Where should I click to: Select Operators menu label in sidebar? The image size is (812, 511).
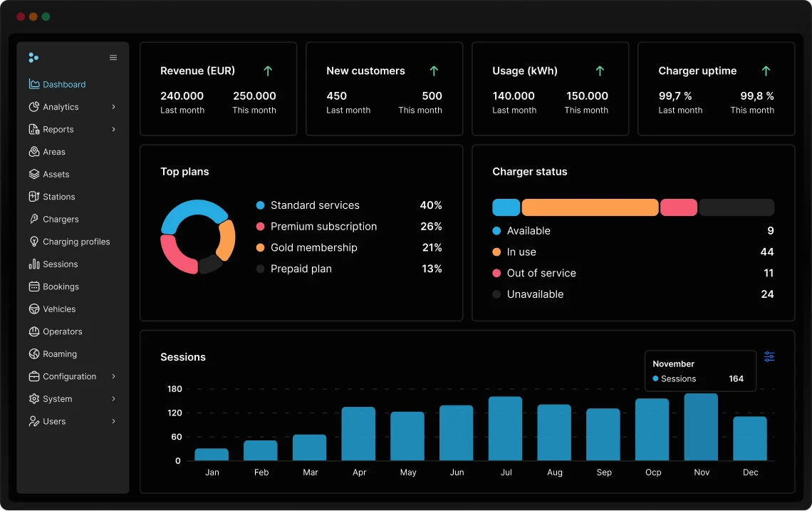63,331
